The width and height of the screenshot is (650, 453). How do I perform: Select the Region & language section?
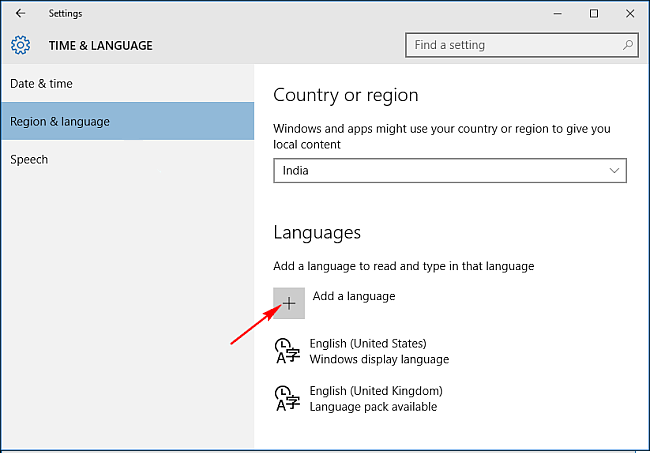point(128,121)
